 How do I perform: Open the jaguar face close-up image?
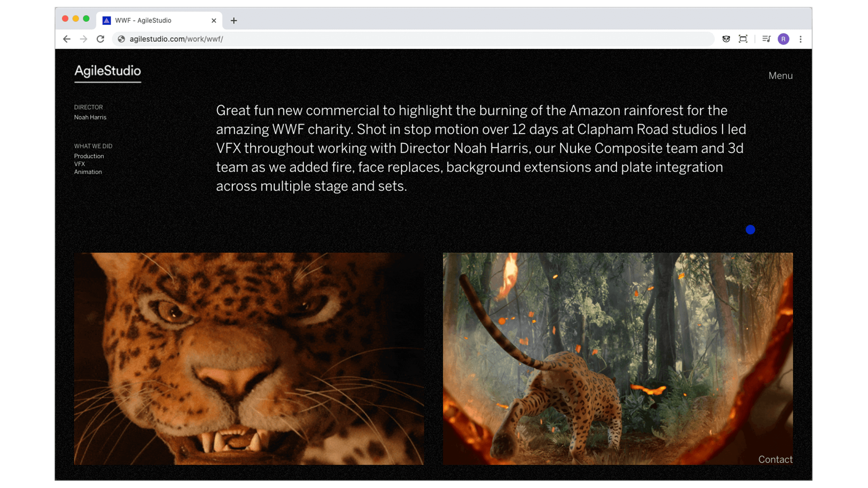(x=249, y=359)
